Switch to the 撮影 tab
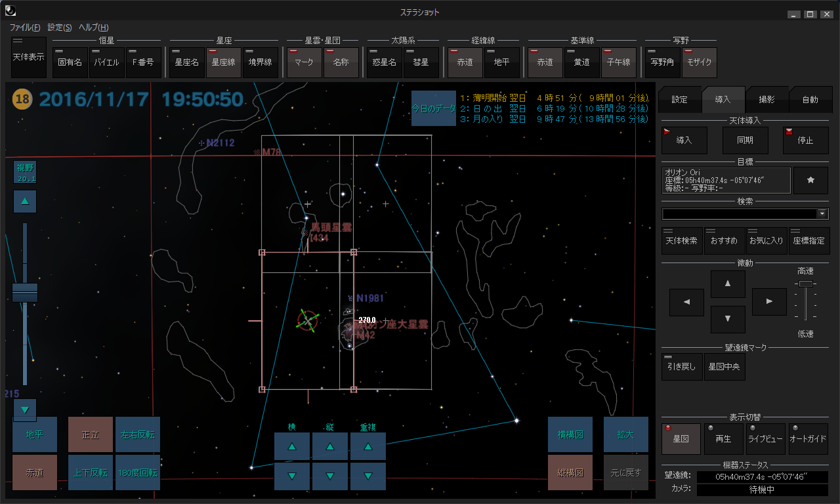This screenshot has width=840, height=504. [x=766, y=100]
